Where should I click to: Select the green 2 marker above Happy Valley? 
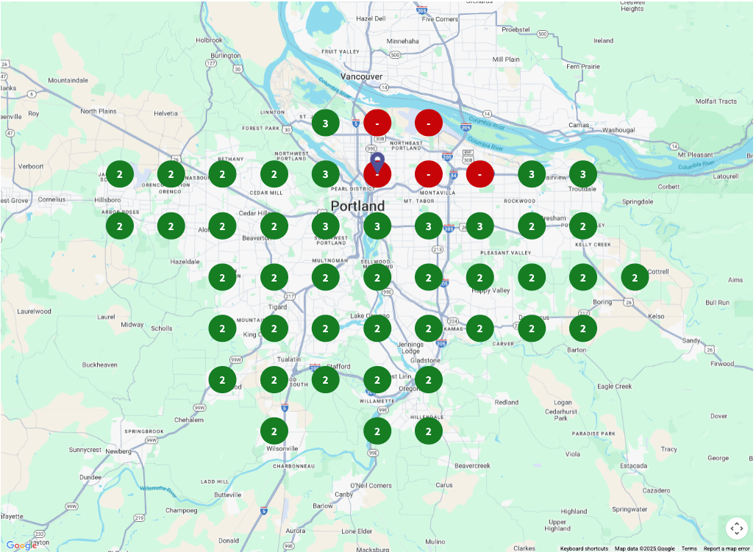pyautogui.click(x=479, y=277)
